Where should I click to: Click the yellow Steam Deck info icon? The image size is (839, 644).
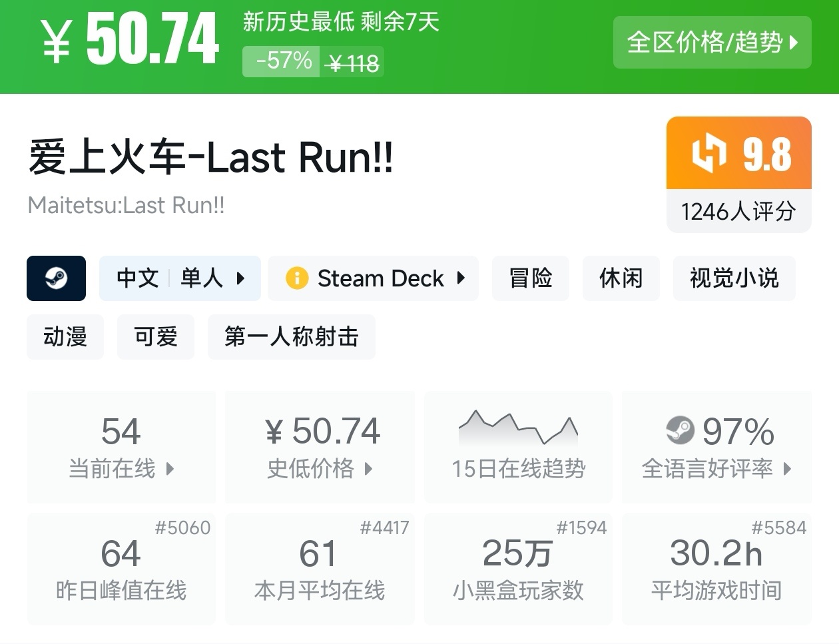[296, 278]
